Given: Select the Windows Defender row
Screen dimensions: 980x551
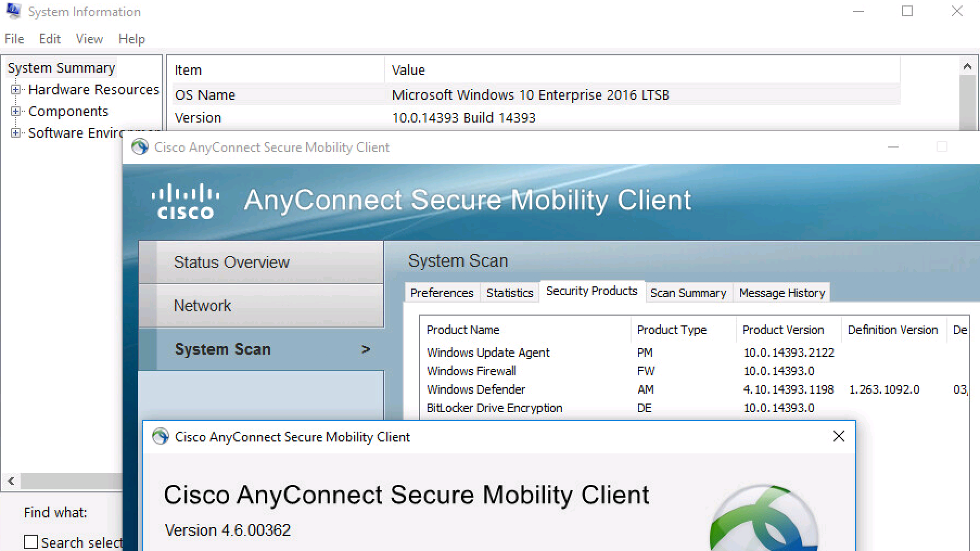Looking at the screenshot, I should tap(695, 389).
